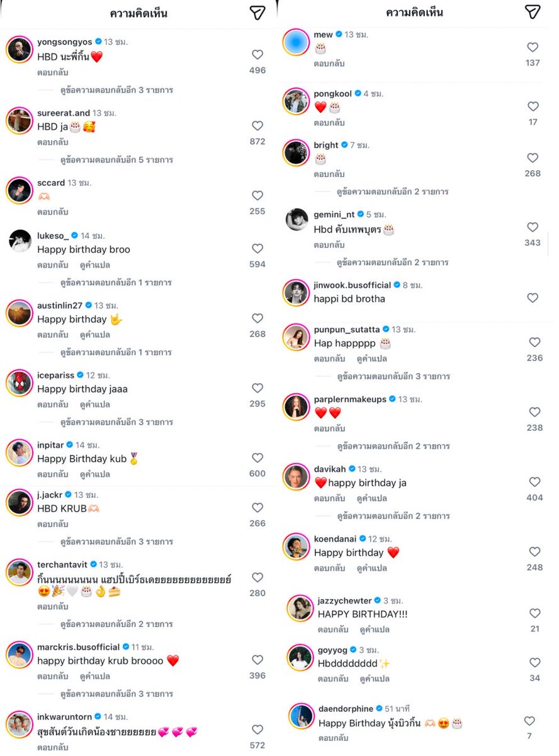Like inpitar's Happy Birthday kub comment

(257, 458)
